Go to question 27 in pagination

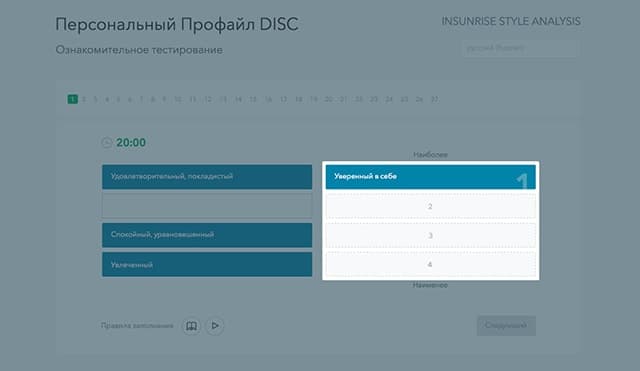pos(434,99)
